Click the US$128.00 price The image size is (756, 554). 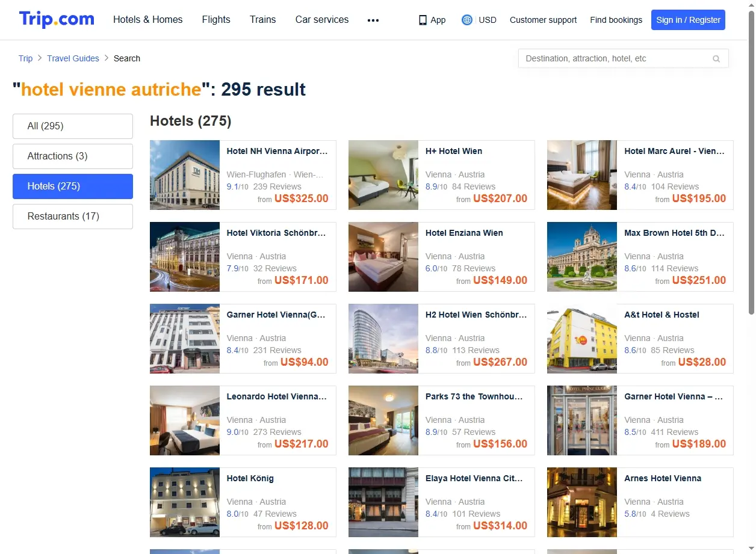[302, 526]
